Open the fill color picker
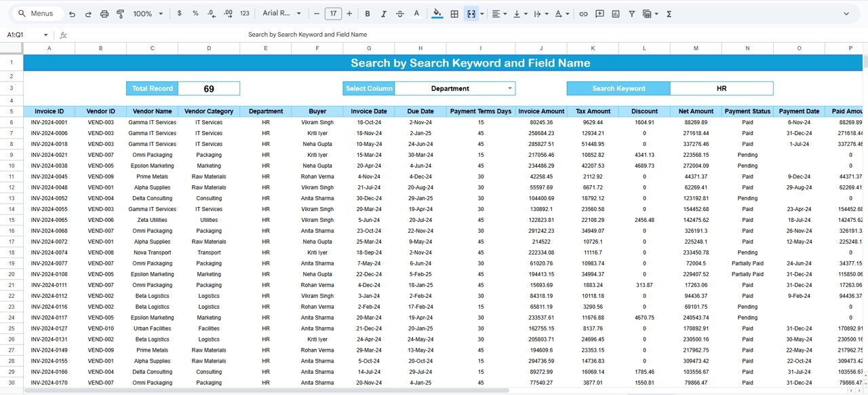868x395 pixels. (437, 14)
